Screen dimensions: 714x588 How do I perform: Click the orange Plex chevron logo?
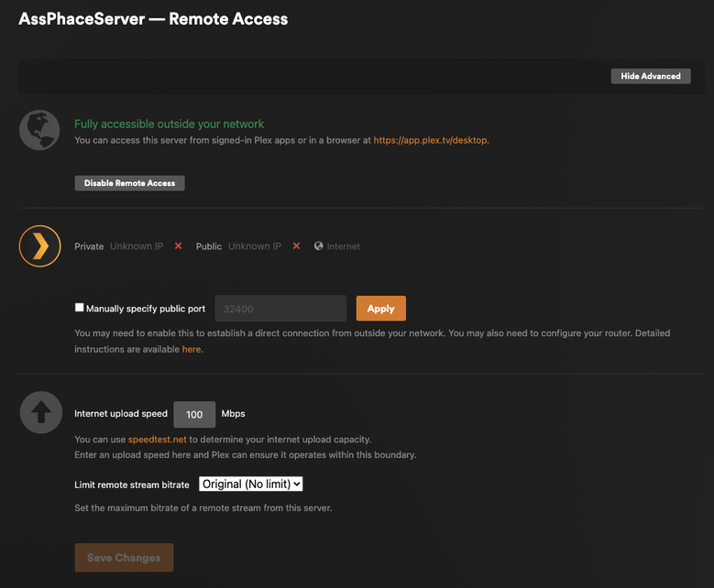(39, 246)
